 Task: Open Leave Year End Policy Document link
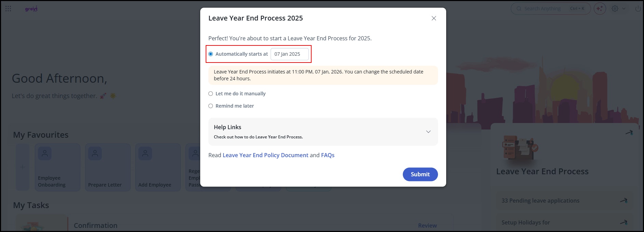coord(265,155)
